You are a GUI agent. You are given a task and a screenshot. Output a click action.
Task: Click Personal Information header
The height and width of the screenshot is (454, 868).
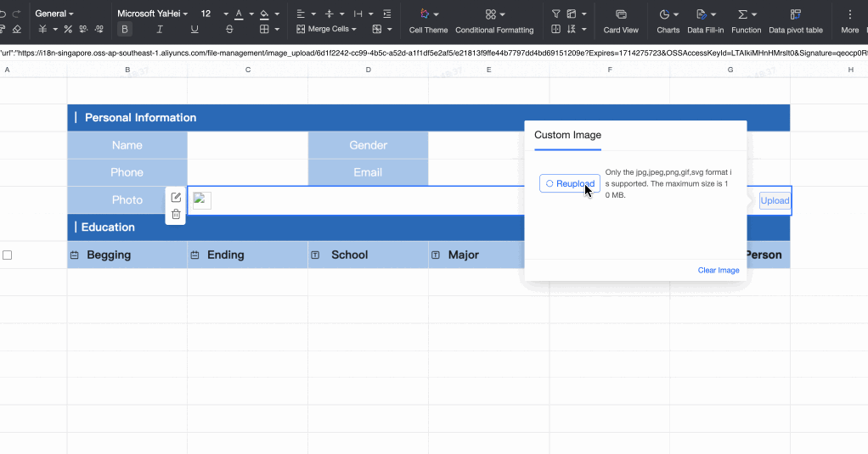coord(428,117)
